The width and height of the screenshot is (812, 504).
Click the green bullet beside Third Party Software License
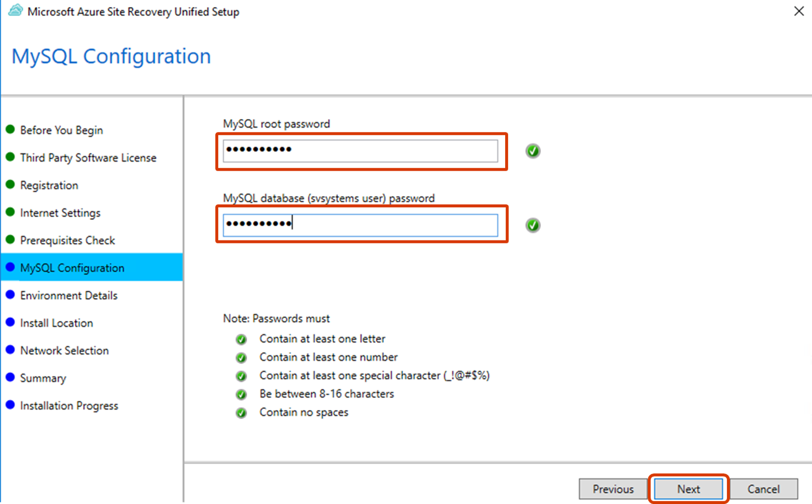(10, 157)
